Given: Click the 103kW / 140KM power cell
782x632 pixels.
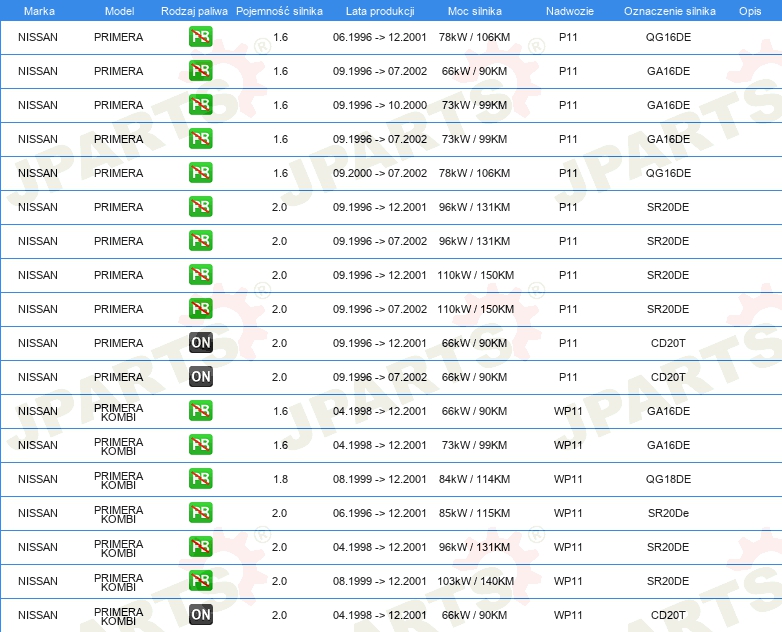Looking at the screenshot, I should (475, 581).
